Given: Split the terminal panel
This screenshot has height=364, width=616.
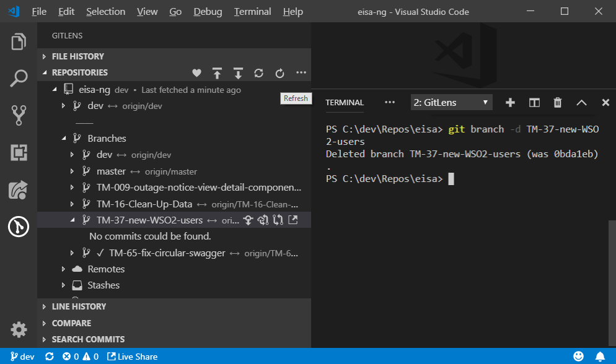Looking at the screenshot, I should (534, 103).
